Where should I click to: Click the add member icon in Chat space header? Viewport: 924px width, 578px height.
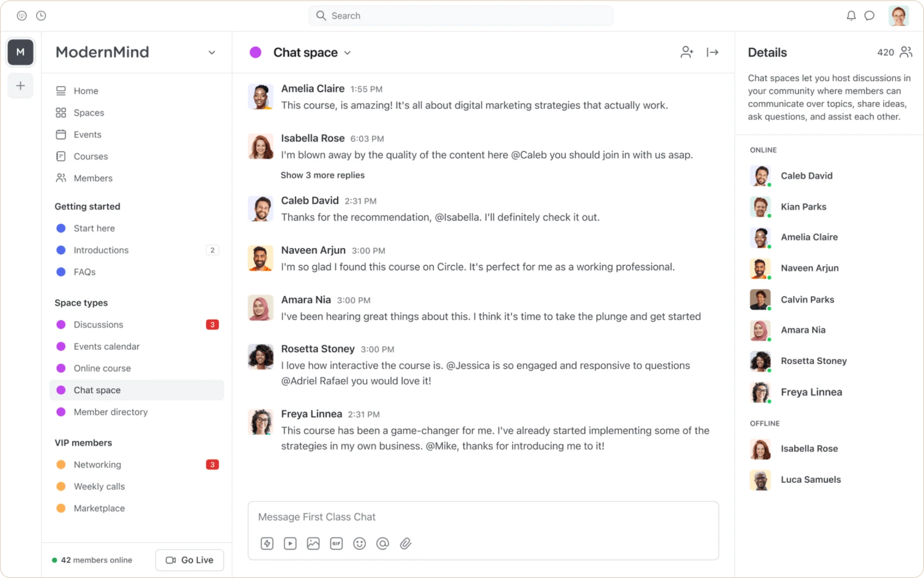pos(687,52)
